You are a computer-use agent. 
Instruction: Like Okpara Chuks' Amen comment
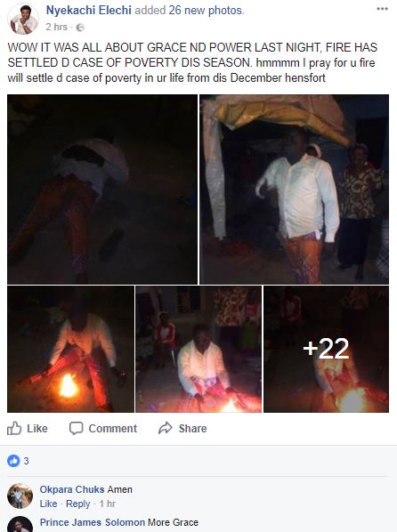(48, 504)
